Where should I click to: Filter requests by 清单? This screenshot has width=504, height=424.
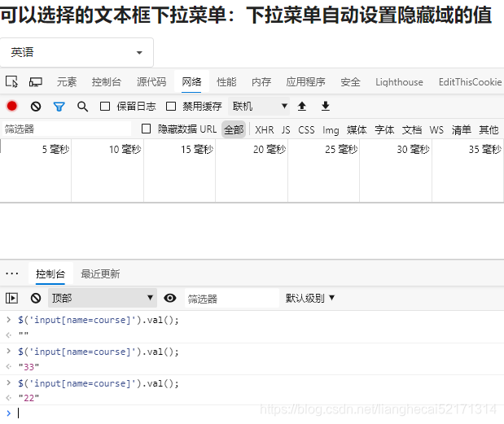tap(461, 129)
